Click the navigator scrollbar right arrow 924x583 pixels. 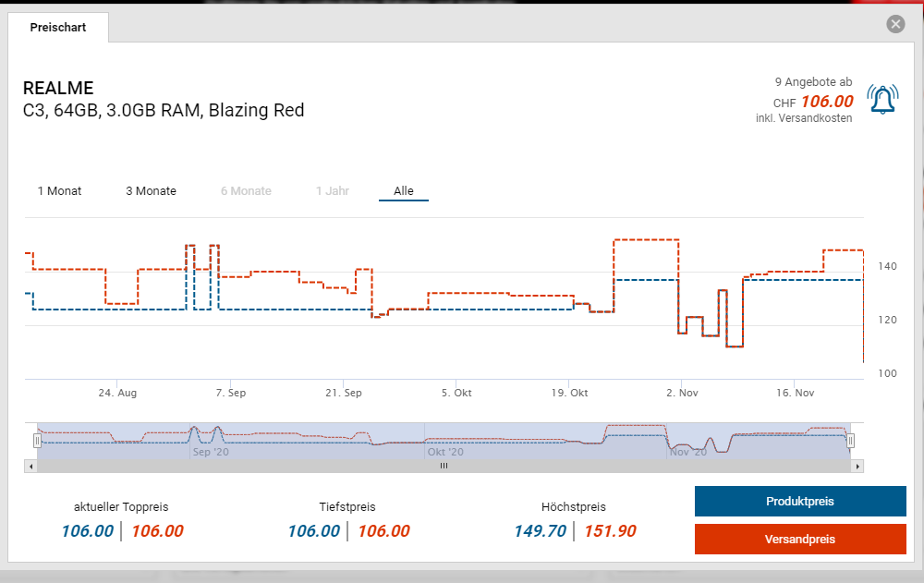coord(857,466)
